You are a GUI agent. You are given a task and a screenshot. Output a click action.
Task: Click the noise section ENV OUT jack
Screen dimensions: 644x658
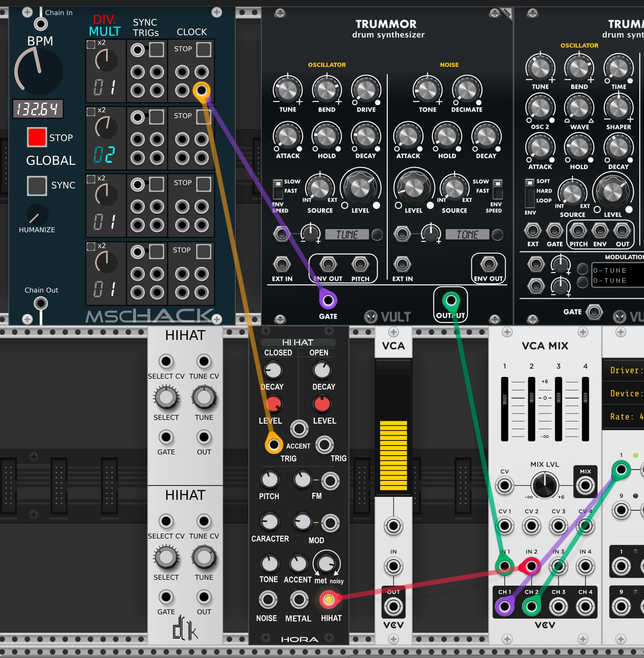(x=488, y=264)
